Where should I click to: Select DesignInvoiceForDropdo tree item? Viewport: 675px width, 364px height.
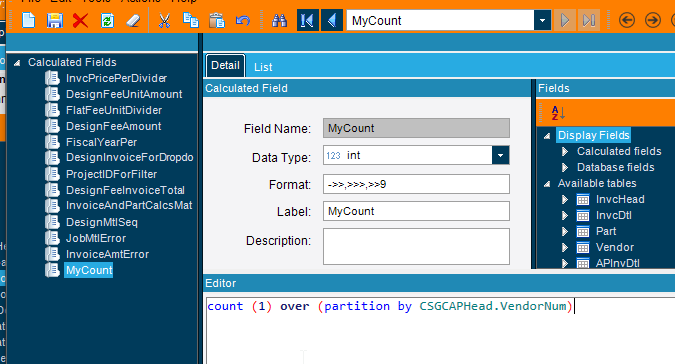[x=130, y=157]
